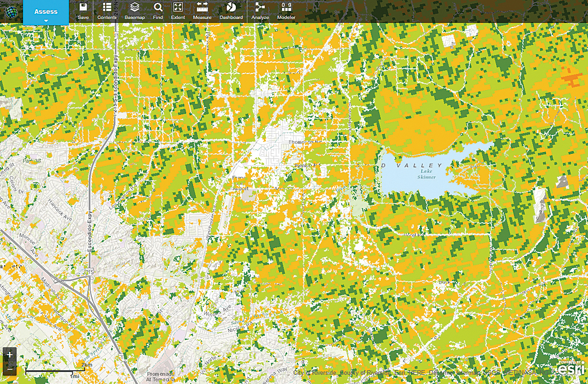Image resolution: width=588 pixels, height=384 pixels.
Task: Click the Extent tool
Action: click(178, 11)
